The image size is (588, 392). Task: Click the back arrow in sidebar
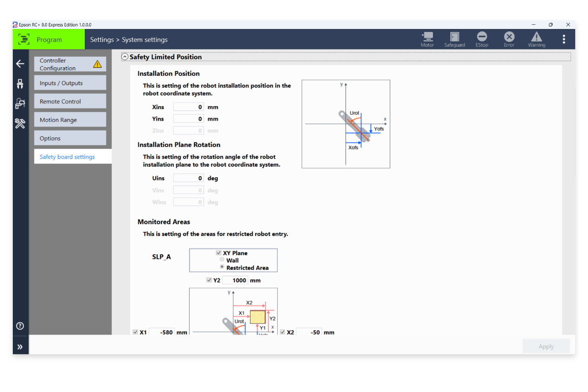click(x=20, y=64)
